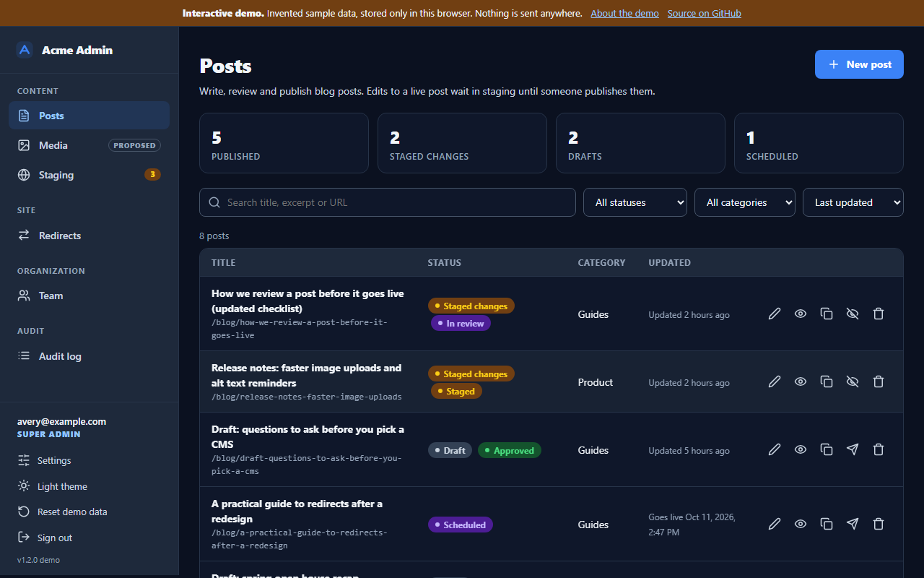The width and height of the screenshot is (924, 578).
Task: Duplicate the Release notes post
Action: tap(827, 381)
